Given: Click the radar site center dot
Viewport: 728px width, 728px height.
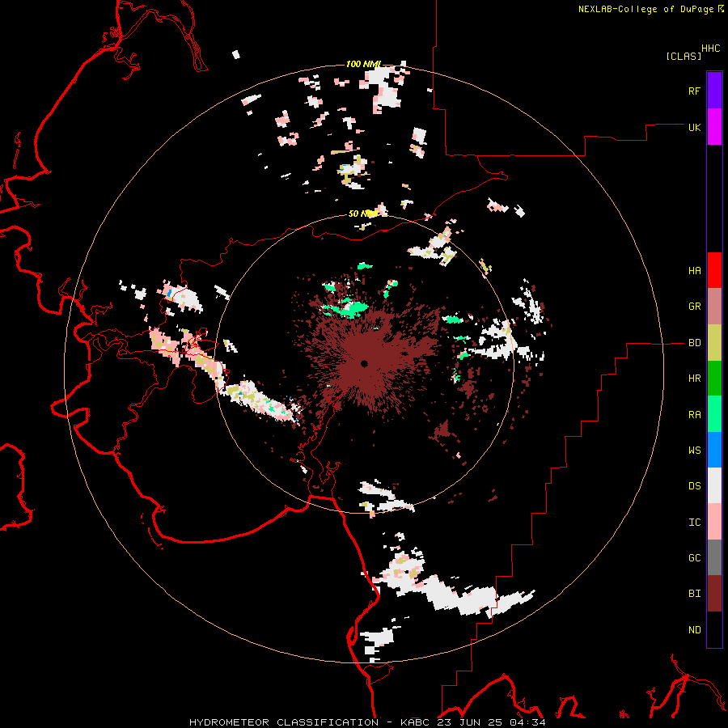Looking at the screenshot, I should pyautogui.click(x=365, y=363).
